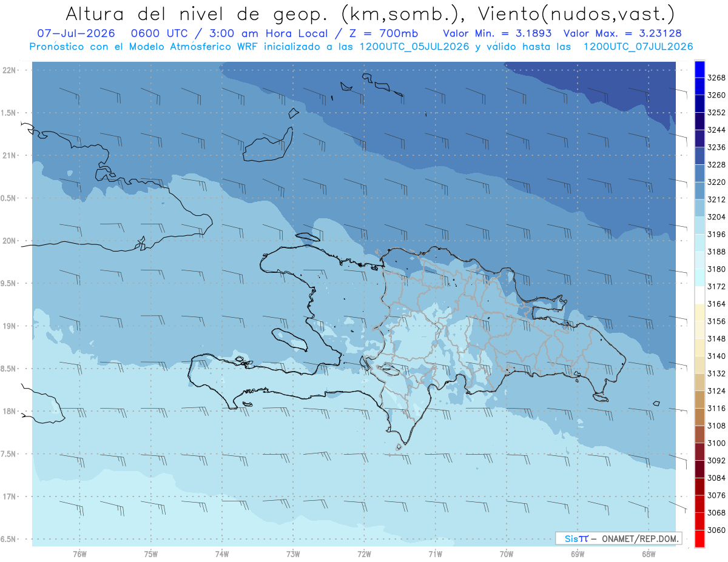Click the '69W' longitude label
The height and width of the screenshot is (562, 728).
578,554
